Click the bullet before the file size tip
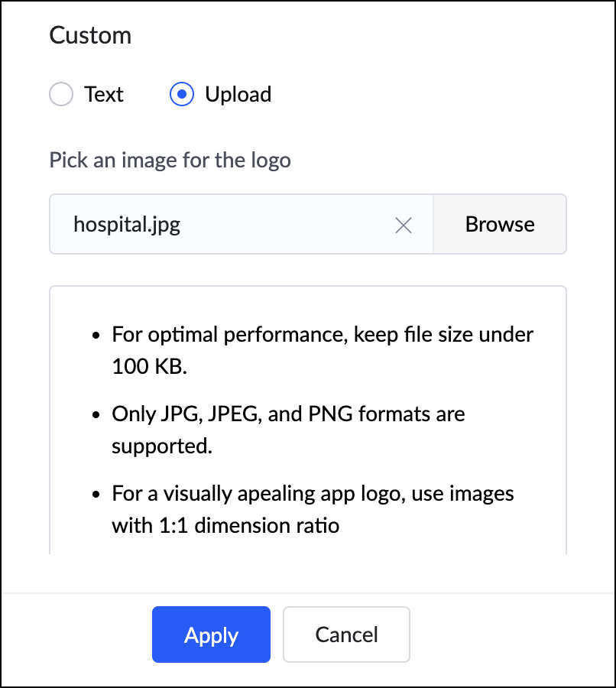This screenshot has width=616, height=688. [96, 336]
